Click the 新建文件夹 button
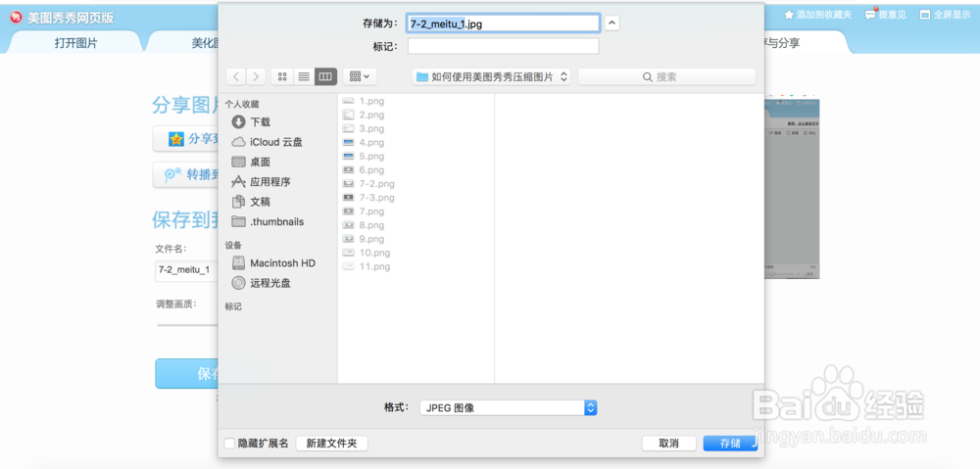Screen dimensions: 980x469 pyautogui.click(x=331, y=444)
